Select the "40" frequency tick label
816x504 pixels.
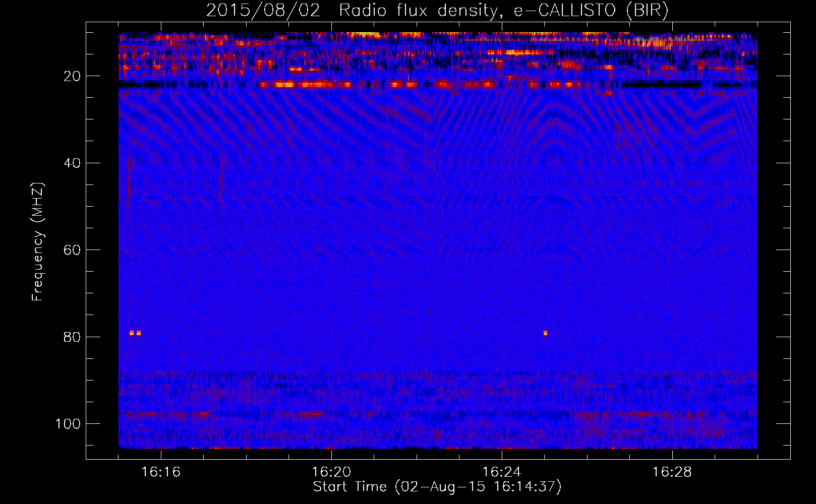[72, 163]
